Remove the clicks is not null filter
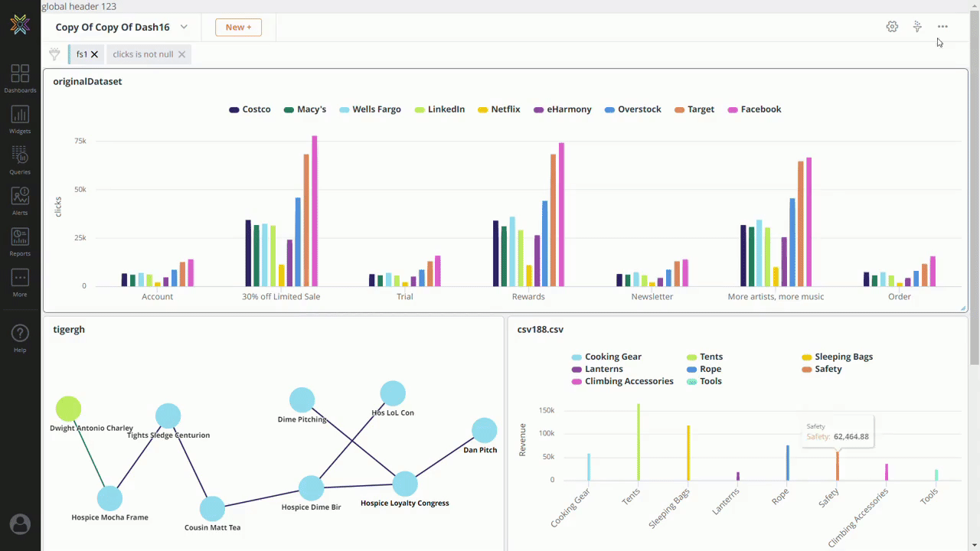Viewport: 980px width, 551px height. pos(181,54)
